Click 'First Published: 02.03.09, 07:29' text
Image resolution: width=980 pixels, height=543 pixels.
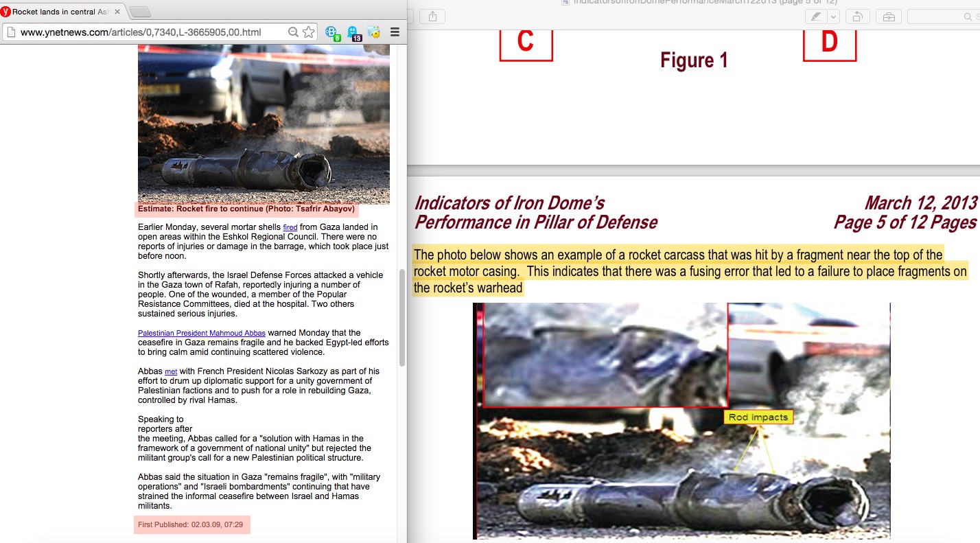pos(191,524)
